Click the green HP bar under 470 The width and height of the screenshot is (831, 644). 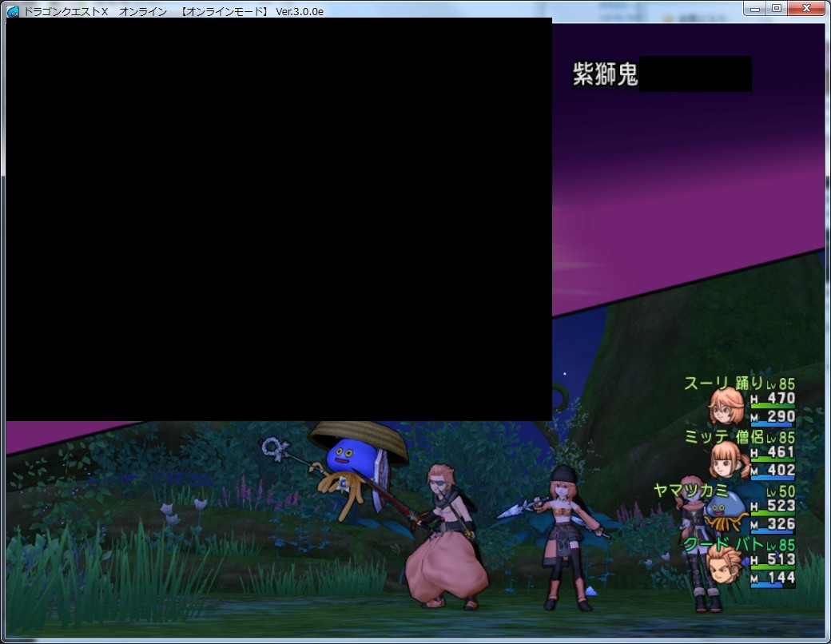click(x=773, y=407)
